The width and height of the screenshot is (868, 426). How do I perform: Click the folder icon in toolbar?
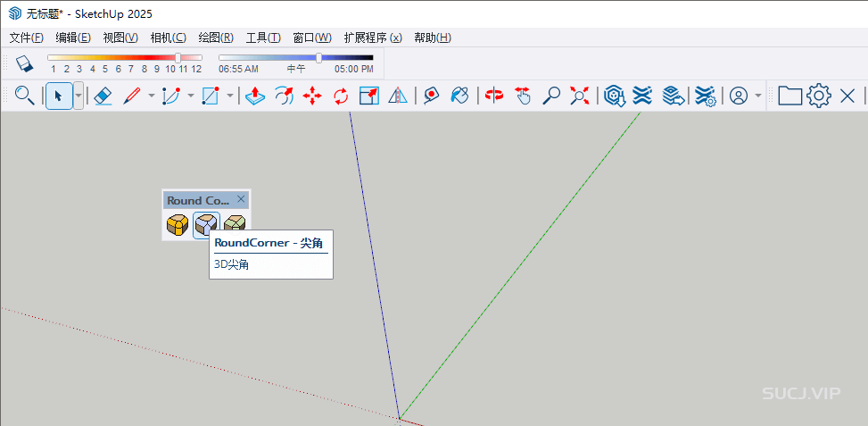(790, 96)
